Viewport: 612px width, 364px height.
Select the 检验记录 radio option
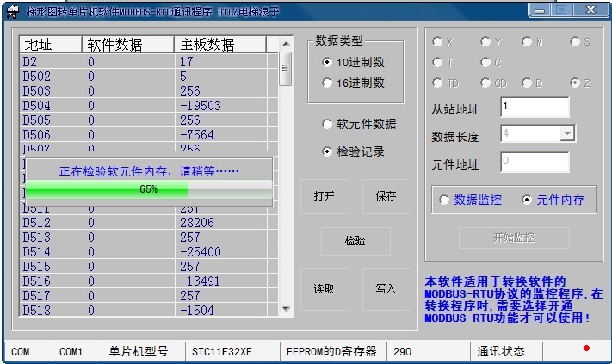(327, 151)
